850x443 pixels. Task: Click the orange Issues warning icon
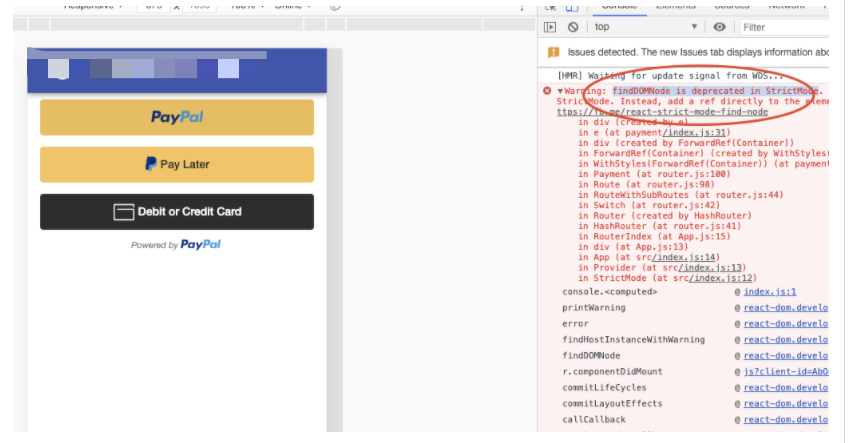pos(553,52)
